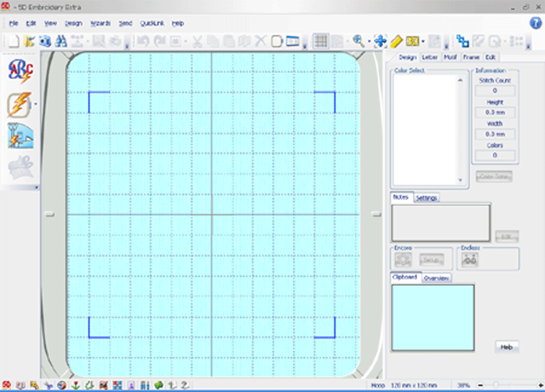Click the Stitch Count value field
This screenshot has height=392, width=545.
pyautogui.click(x=495, y=91)
